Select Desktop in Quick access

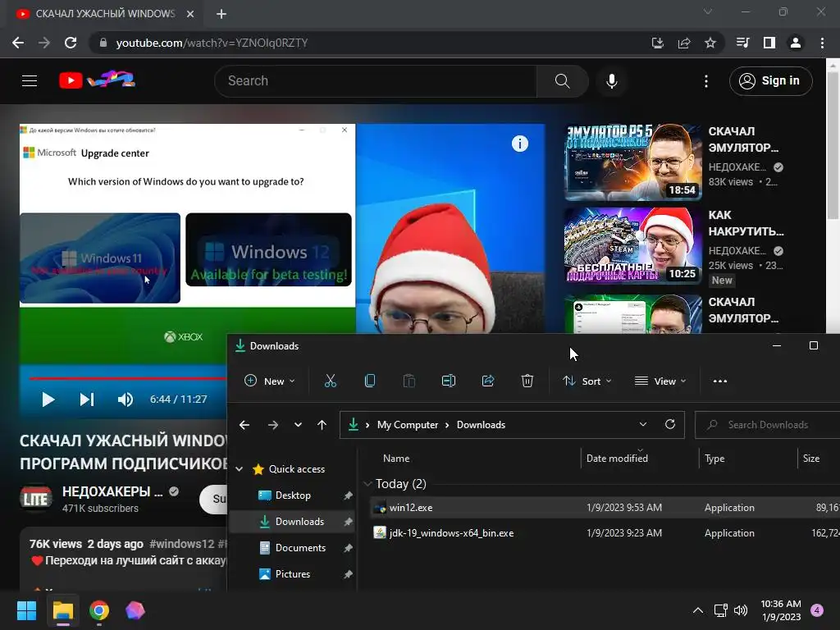point(292,495)
